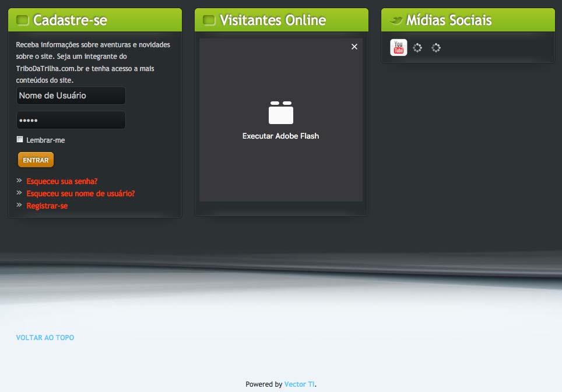
Task: Follow the 'Esqueceu seu nome de usuário?' link
Action: (80, 193)
